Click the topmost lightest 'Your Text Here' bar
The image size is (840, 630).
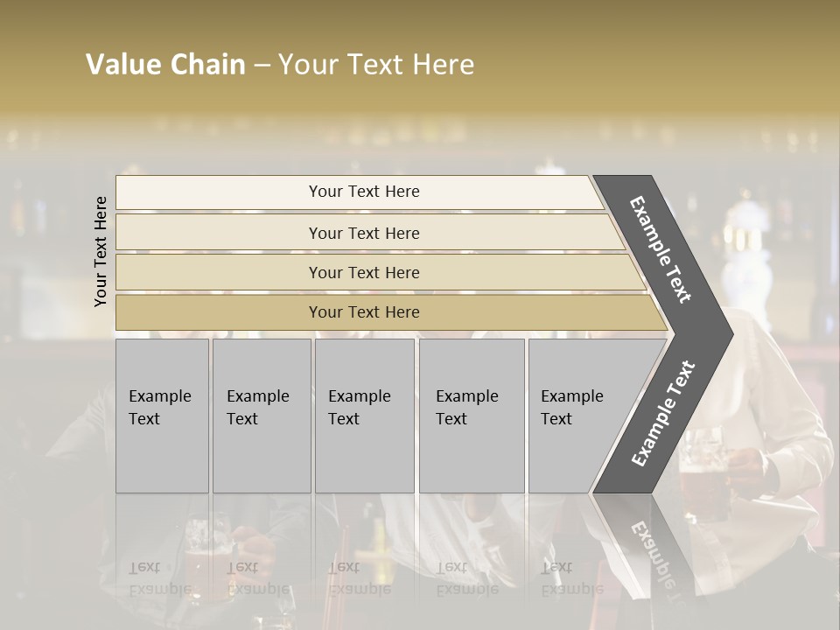(363, 192)
